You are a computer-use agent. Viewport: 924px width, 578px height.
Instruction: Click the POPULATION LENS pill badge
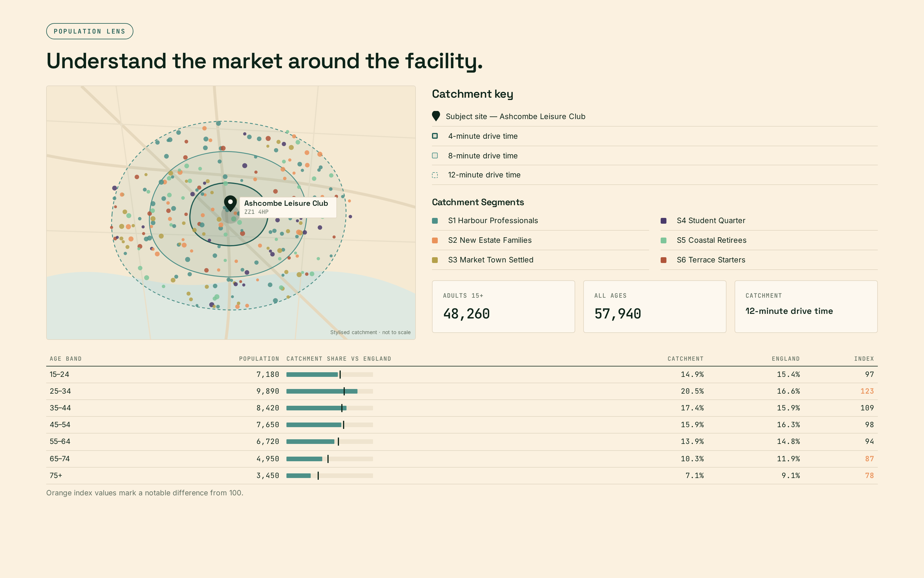coord(90,31)
